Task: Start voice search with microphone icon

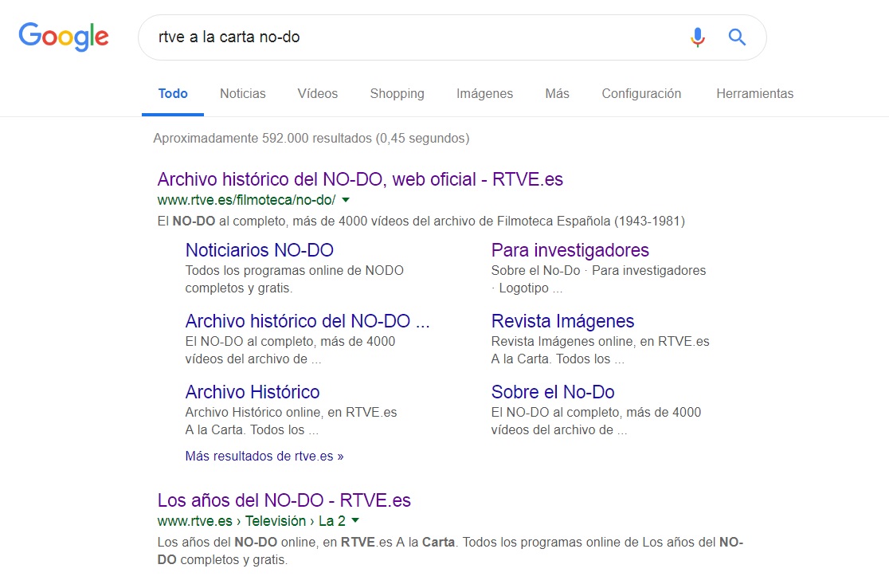Action: click(698, 37)
